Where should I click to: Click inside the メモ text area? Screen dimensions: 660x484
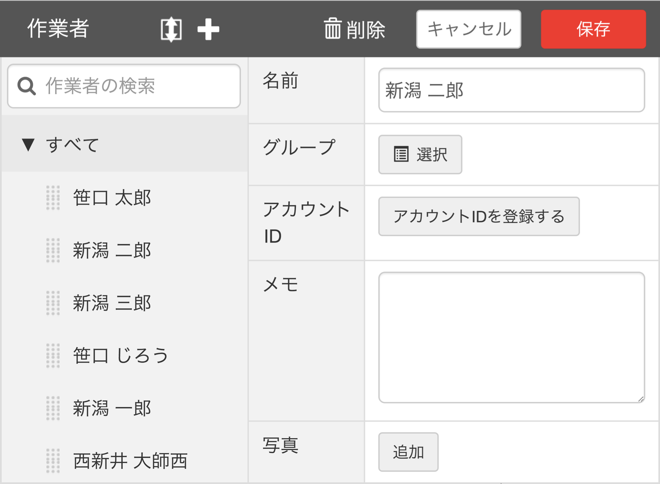pyautogui.click(x=511, y=337)
